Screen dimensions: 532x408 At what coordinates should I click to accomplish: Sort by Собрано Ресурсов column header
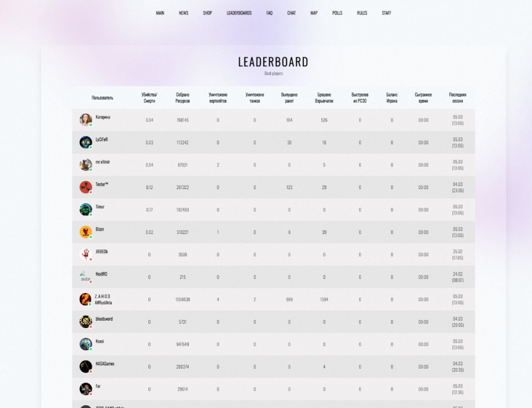coord(182,97)
